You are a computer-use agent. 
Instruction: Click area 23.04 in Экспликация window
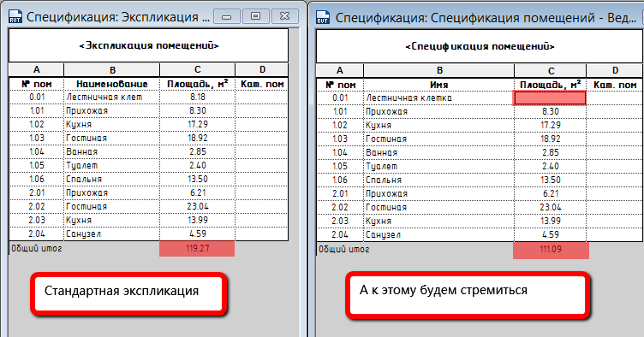(x=198, y=207)
